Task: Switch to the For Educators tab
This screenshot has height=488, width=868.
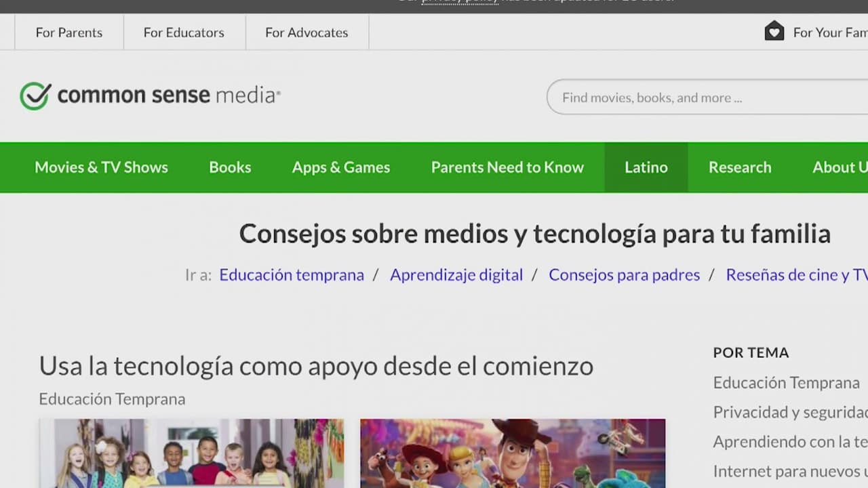Action: (184, 33)
